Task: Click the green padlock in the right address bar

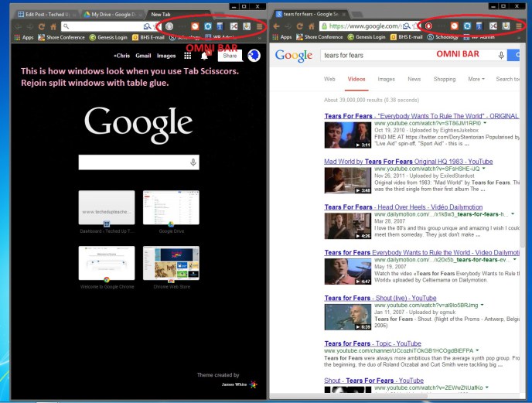Action: pos(324,26)
